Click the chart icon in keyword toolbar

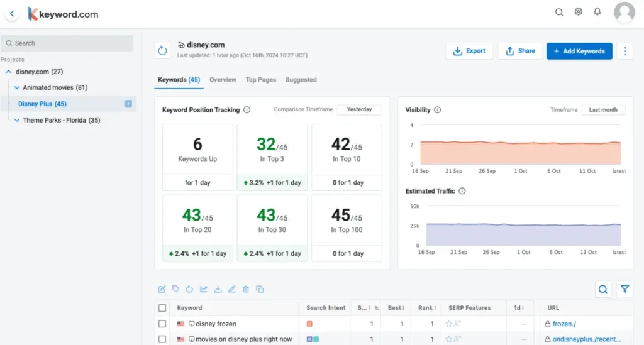(204, 289)
